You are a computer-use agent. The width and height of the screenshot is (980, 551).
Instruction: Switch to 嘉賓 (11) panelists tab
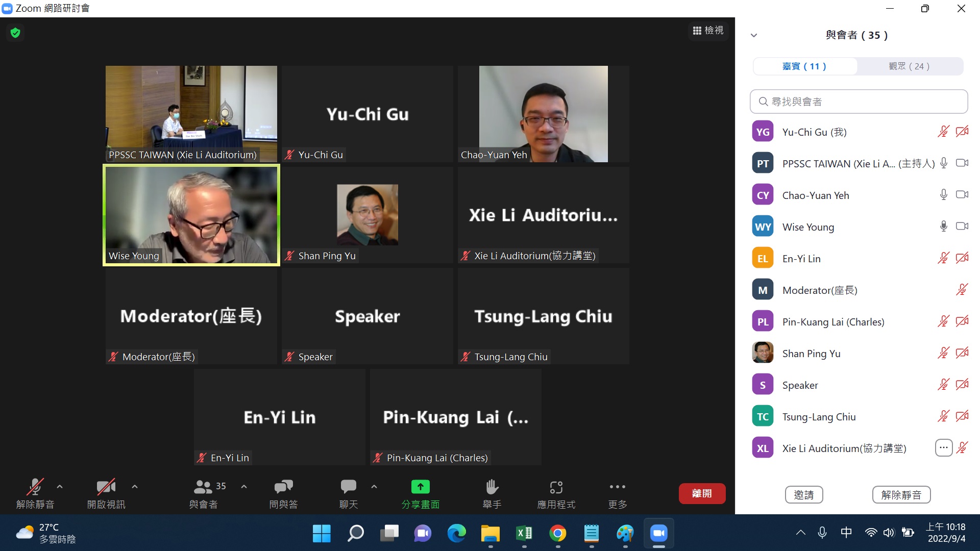805,66
